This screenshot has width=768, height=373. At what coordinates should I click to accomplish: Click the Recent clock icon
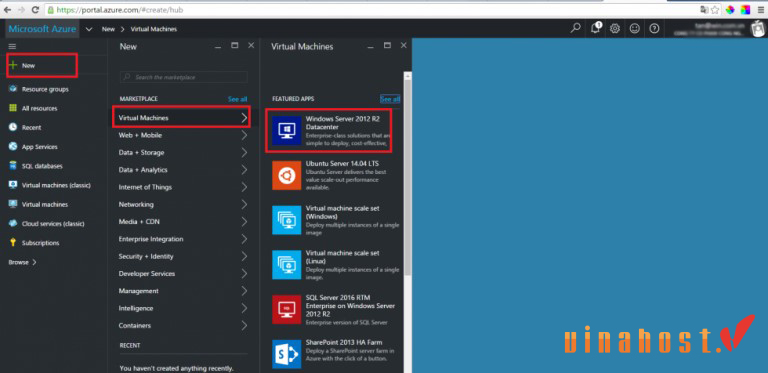[13, 127]
